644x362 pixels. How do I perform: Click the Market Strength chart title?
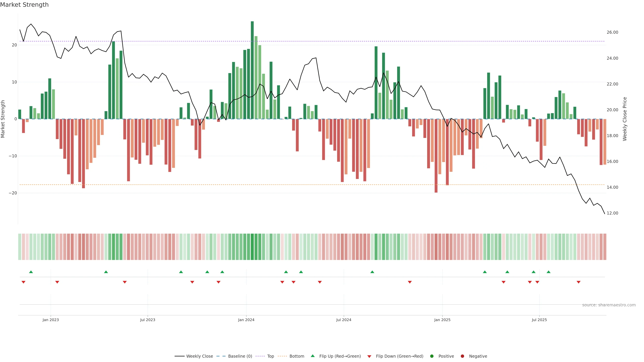(24, 5)
